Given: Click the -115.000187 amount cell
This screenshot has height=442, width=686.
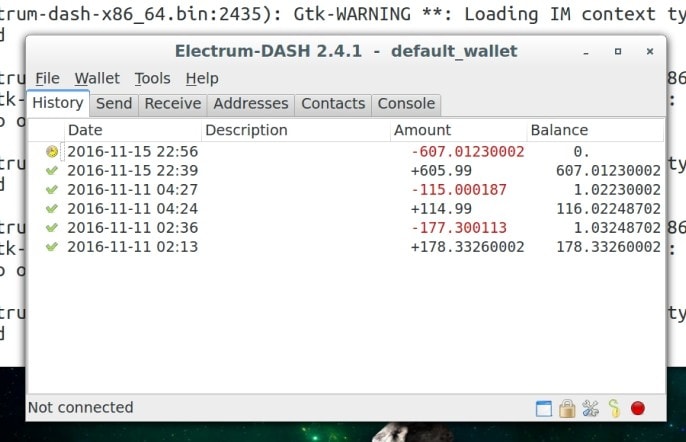Looking at the screenshot, I should [458, 190].
